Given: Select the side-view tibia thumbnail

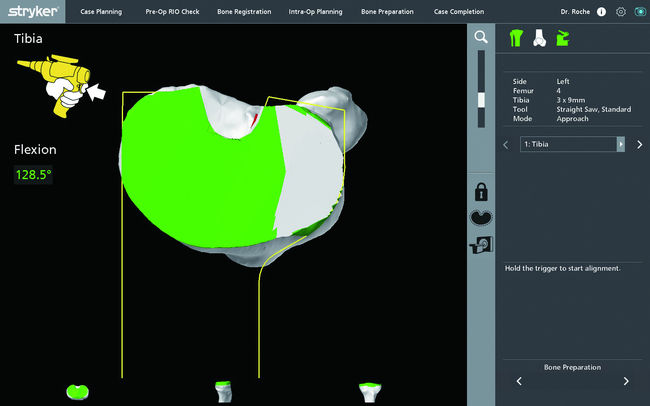Looking at the screenshot, I should [x=223, y=392].
